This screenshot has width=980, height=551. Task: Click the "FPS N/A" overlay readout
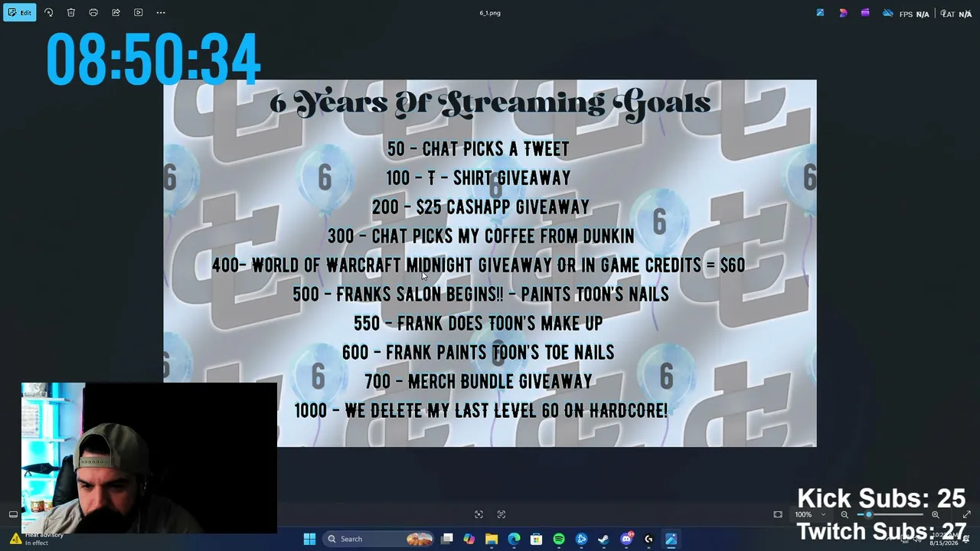point(914,14)
